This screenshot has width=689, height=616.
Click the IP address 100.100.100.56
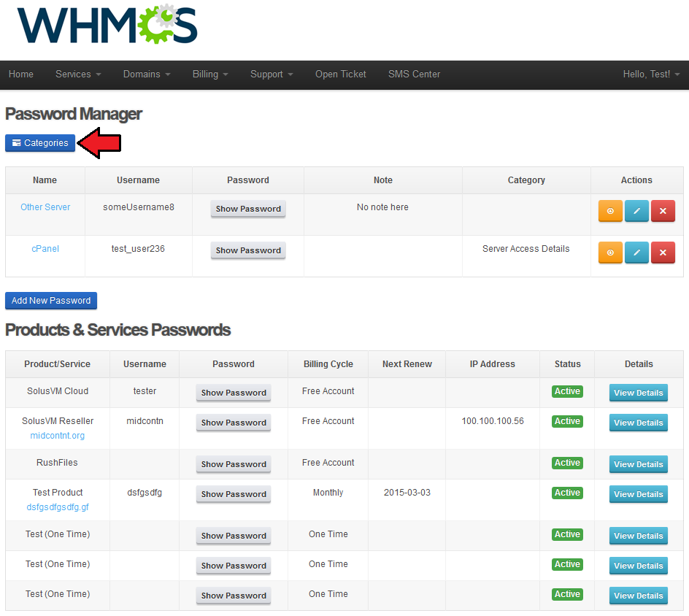[x=493, y=421]
